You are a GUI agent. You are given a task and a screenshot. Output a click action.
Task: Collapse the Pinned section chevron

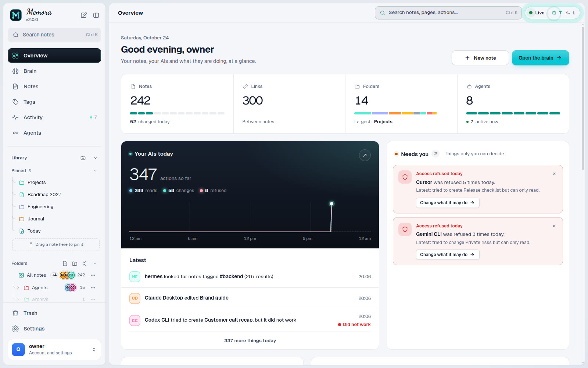(95, 171)
